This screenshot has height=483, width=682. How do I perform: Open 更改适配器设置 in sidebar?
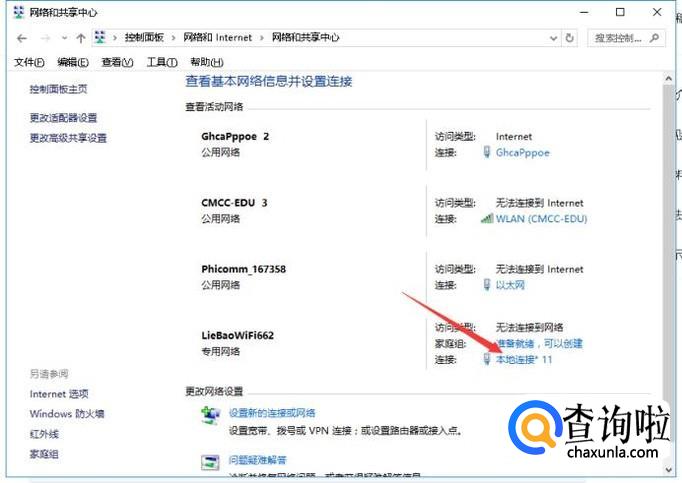(x=63, y=117)
